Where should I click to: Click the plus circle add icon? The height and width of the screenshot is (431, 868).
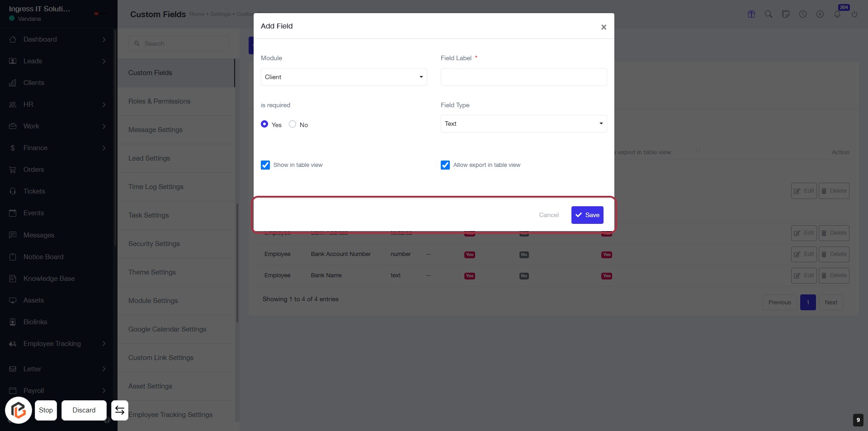[820, 14]
